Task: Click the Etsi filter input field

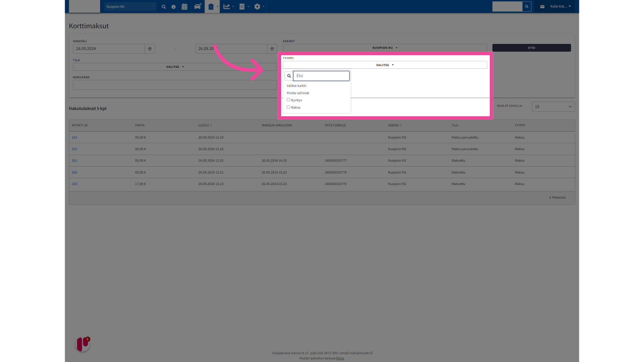Action: pyautogui.click(x=321, y=76)
